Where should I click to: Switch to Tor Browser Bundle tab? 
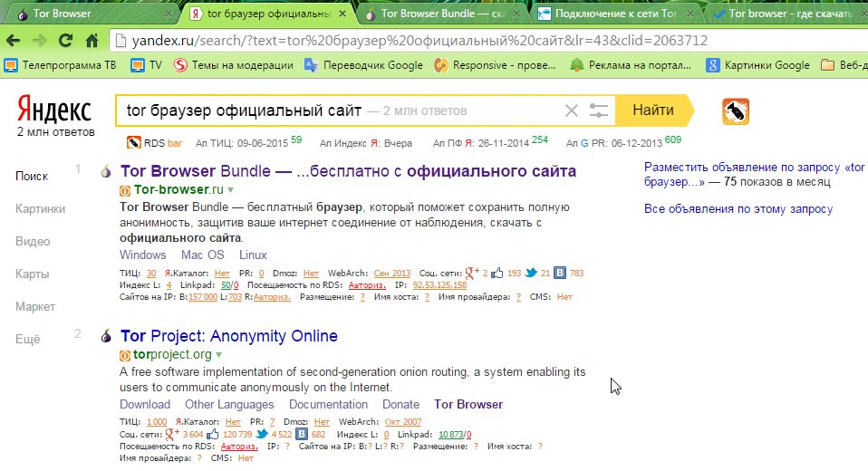pos(441,14)
